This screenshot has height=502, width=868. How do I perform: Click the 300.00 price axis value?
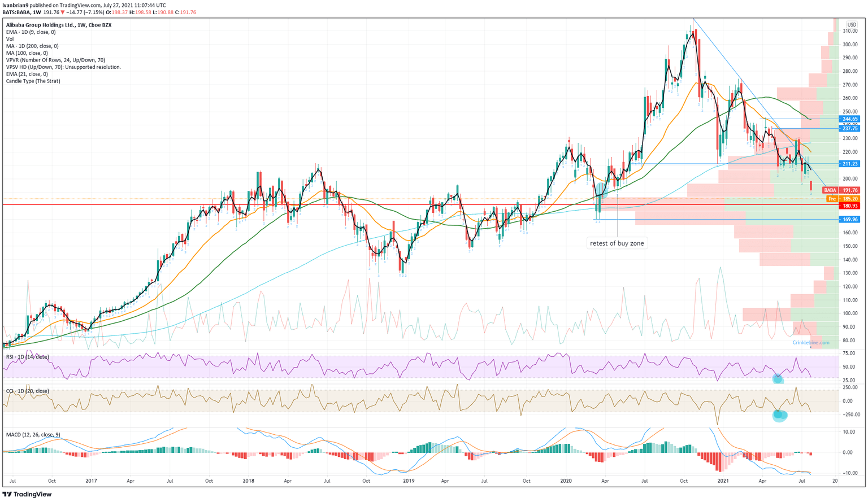(x=850, y=45)
